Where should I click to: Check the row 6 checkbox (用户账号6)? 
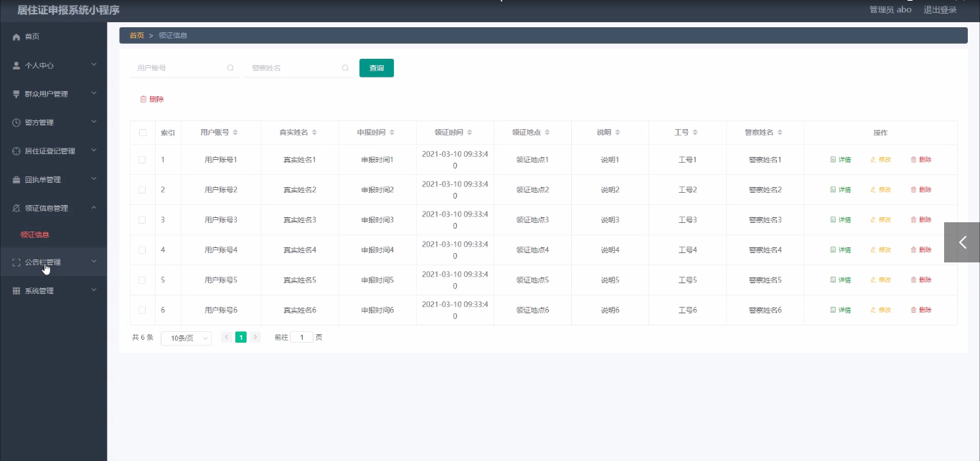[142, 310]
